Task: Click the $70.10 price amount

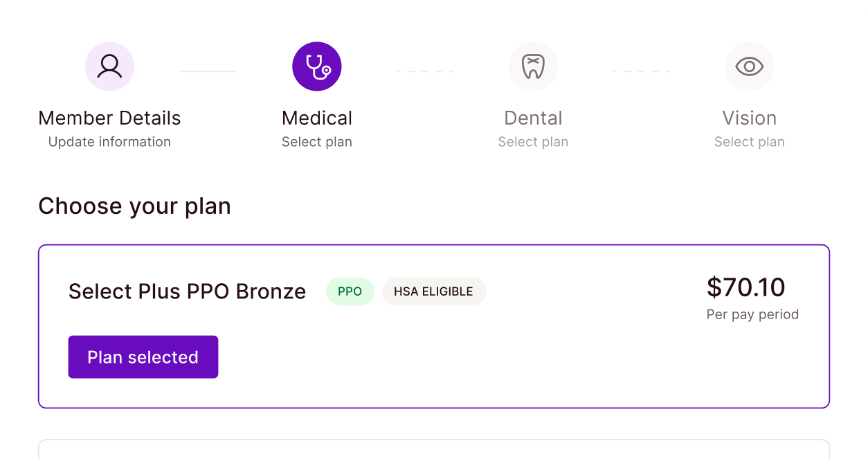Action: click(745, 287)
